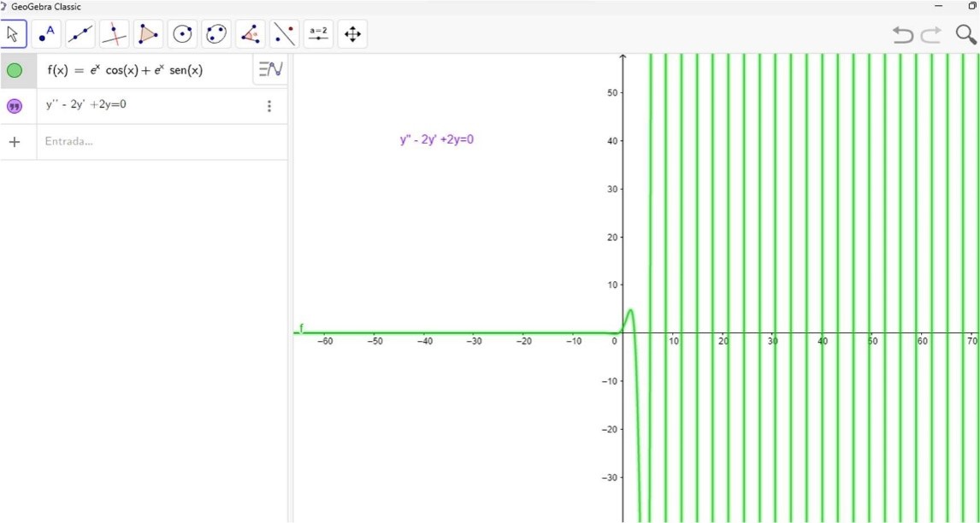Select the Move arrow tool
980x523 pixels.
click(13, 34)
